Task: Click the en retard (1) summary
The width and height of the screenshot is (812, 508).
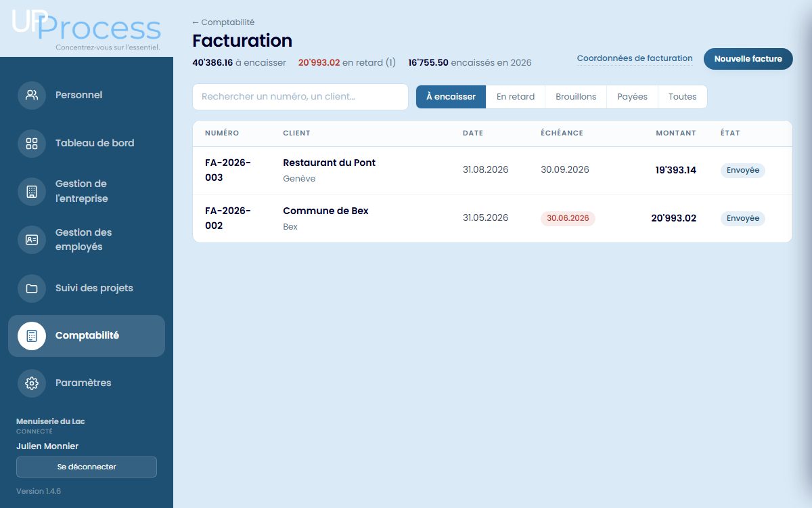Action: tap(347, 62)
